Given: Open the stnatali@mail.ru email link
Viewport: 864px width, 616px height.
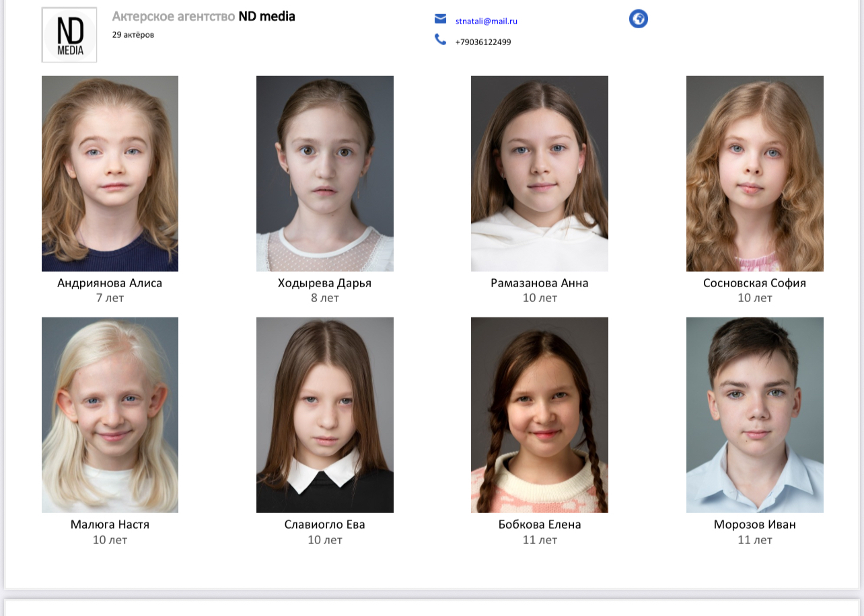Looking at the screenshot, I should [x=487, y=21].
